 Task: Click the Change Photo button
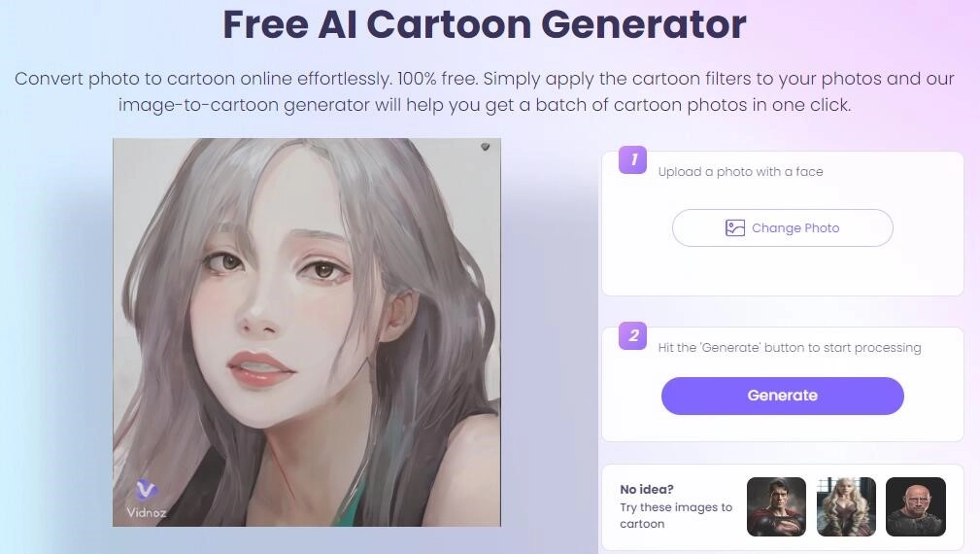click(x=783, y=227)
